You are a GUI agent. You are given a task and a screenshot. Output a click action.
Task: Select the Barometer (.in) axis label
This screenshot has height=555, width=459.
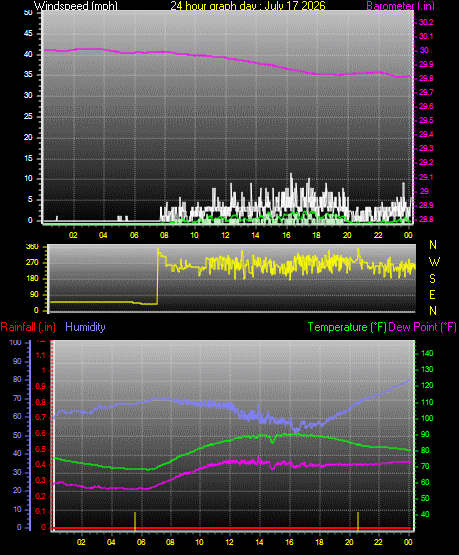tap(400, 6)
